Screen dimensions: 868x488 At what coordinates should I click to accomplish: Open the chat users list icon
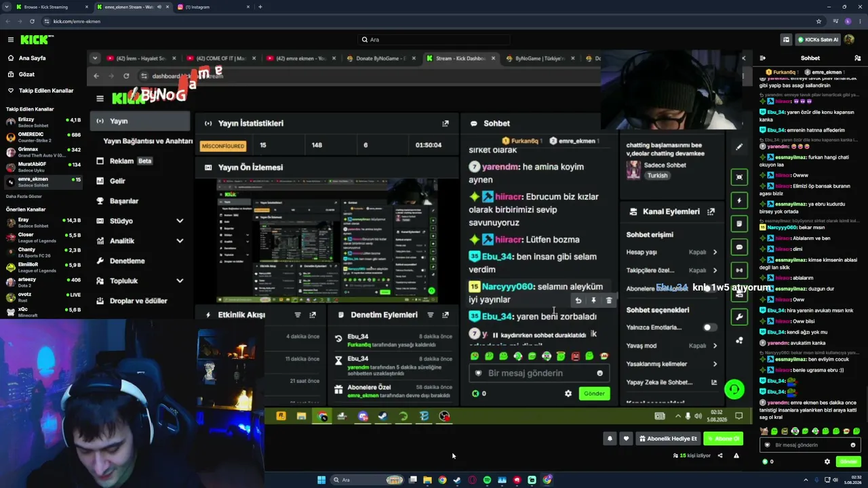[857, 58]
